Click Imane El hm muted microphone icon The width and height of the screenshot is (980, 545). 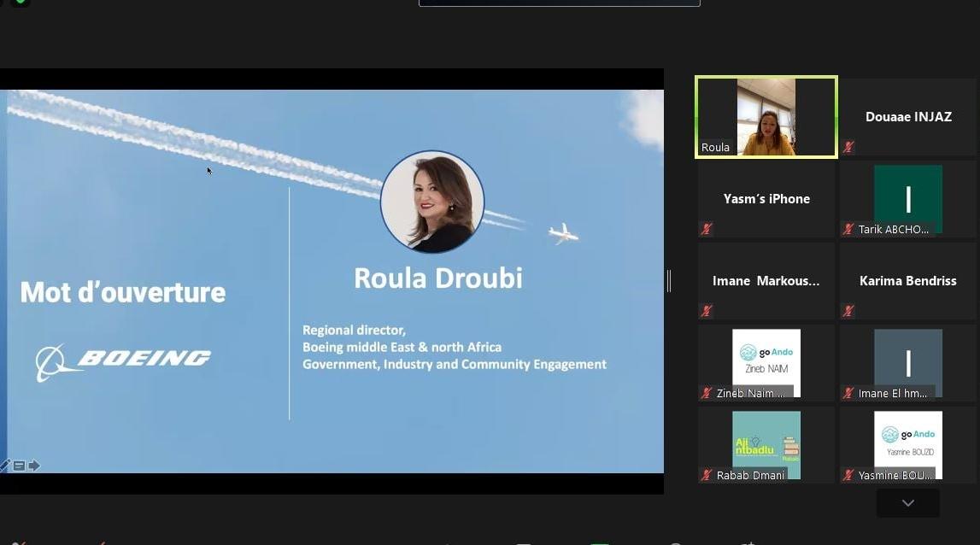point(848,393)
